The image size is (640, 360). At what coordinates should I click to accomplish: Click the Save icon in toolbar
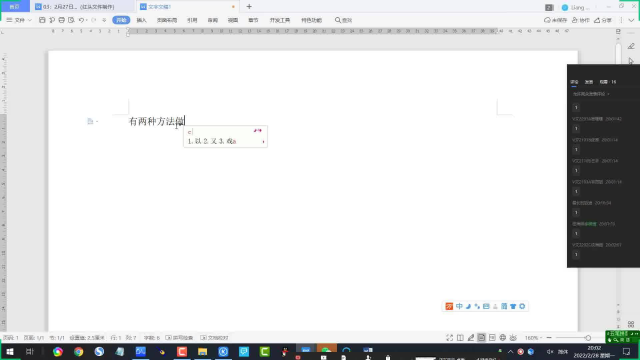click(42, 20)
